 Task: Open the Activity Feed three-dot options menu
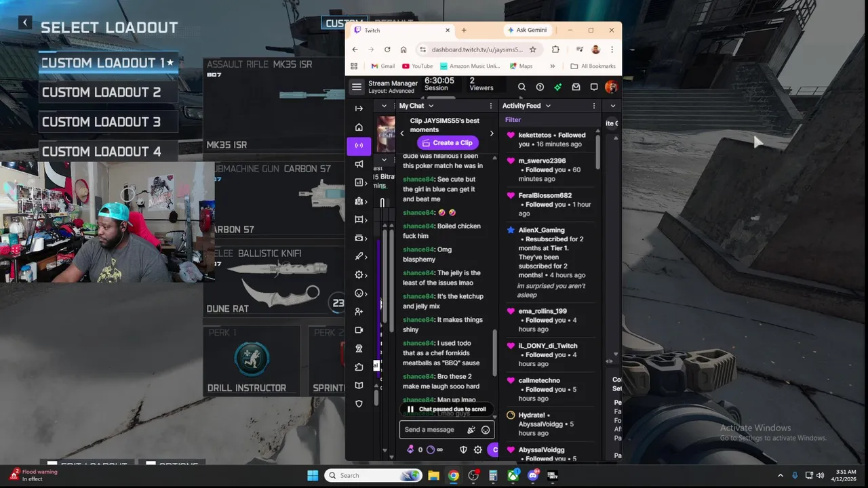pyautogui.click(x=593, y=106)
